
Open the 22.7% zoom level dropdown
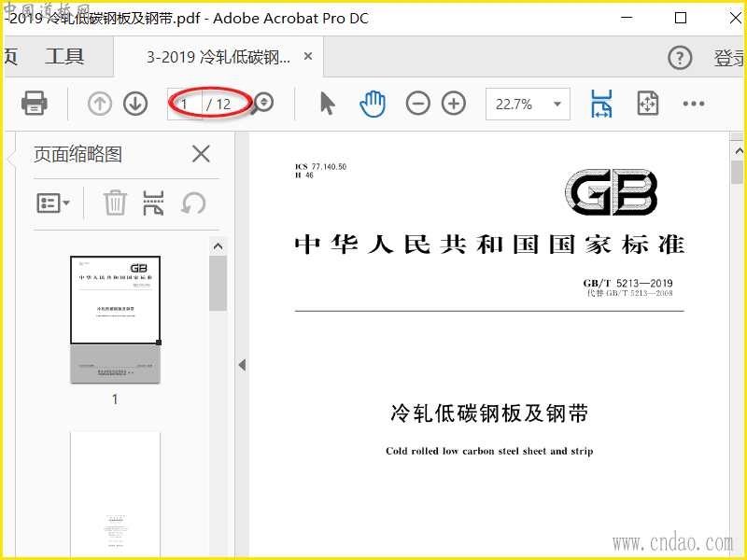click(x=528, y=104)
